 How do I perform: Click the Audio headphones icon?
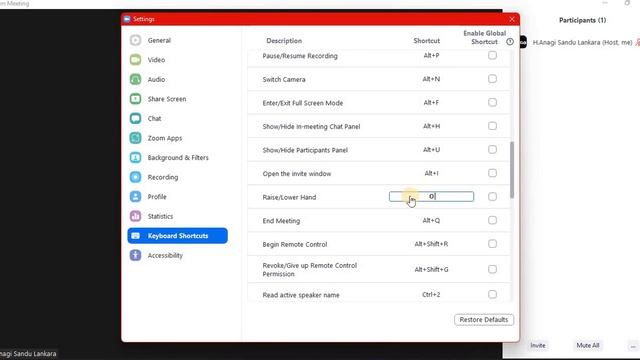[x=136, y=79]
